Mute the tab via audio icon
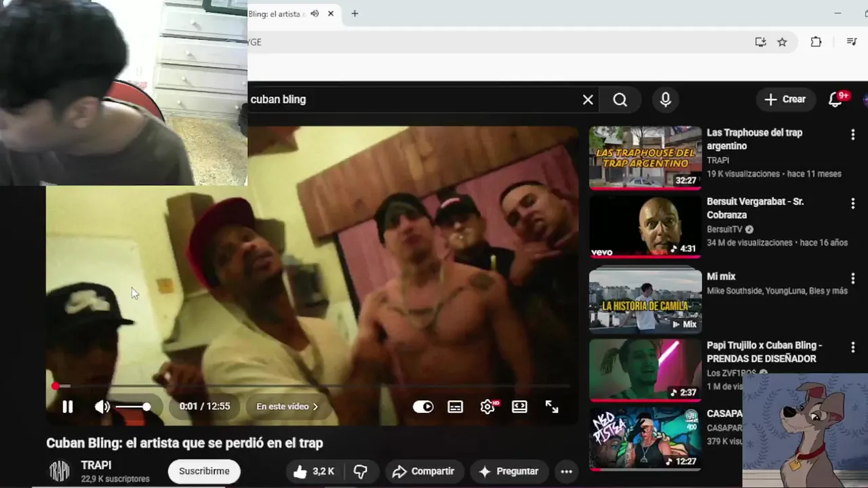The image size is (868, 488). point(315,14)
